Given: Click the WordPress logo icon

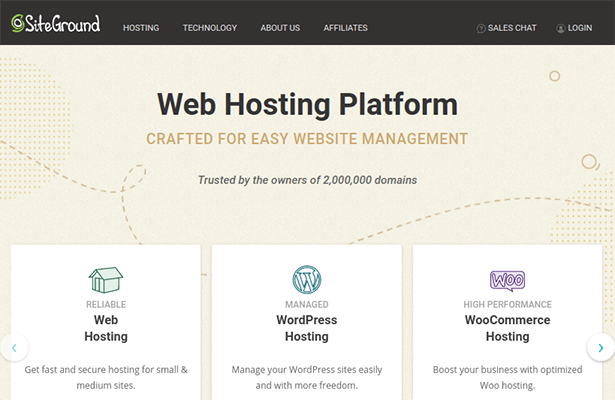Looking at the screenshot, I should (x=307, y=280).
